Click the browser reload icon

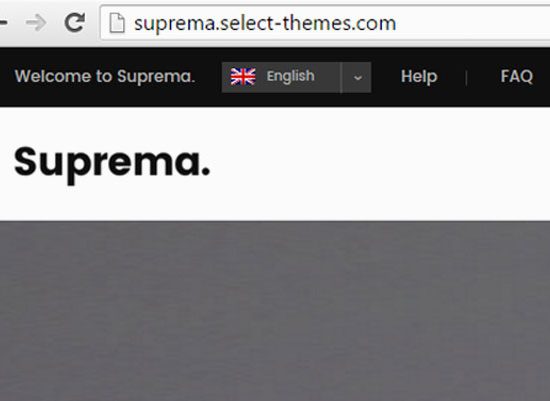(x=75, y=23)
